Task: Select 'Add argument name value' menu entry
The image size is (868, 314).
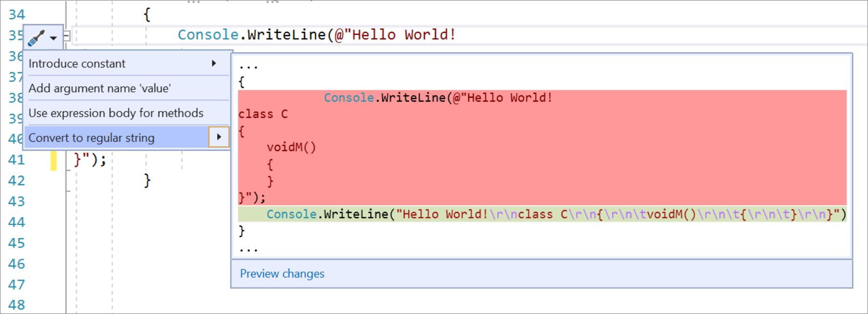Action: (x=100, y=88)
